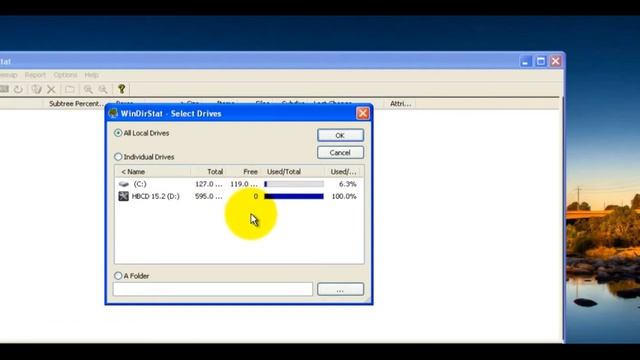Open the Help menu in main window
The width and height of the screenshot is (640, 360).
pos(91,75)
